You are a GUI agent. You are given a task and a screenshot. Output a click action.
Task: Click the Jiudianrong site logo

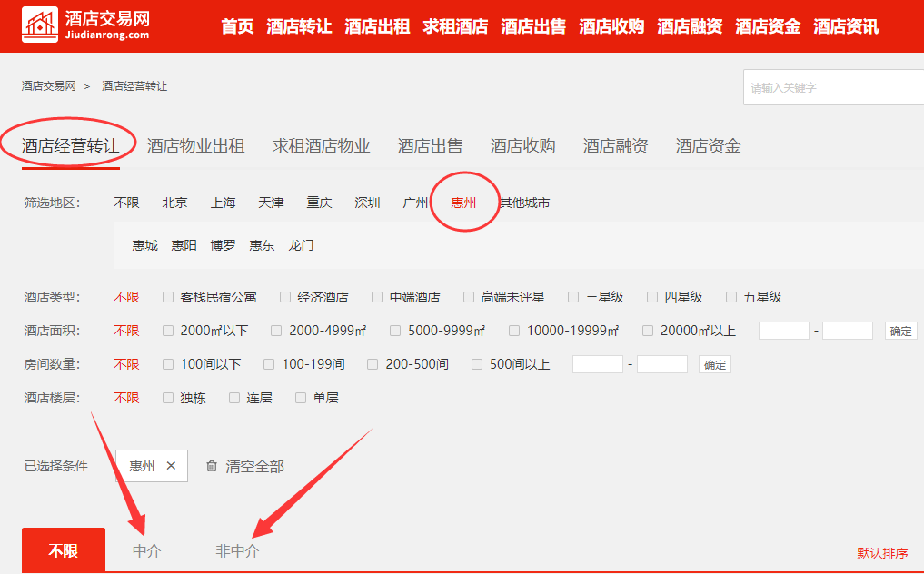pos(86,25)
